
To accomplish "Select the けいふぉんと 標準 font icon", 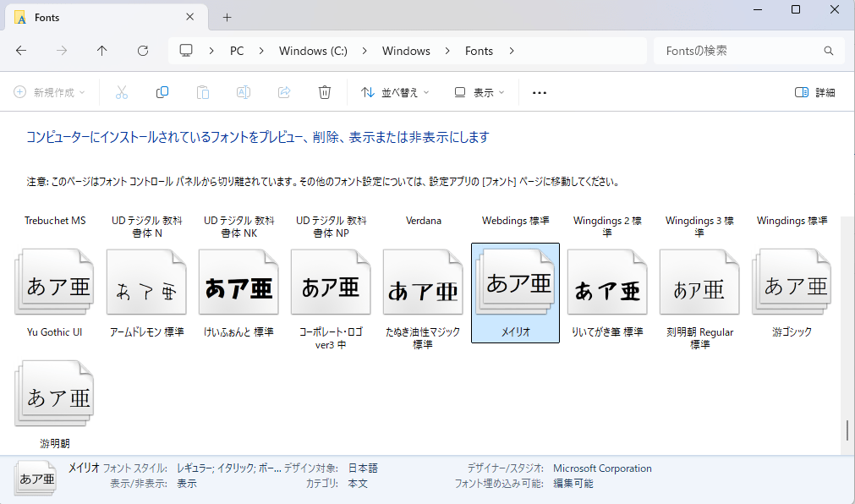I will click(238, 282).
